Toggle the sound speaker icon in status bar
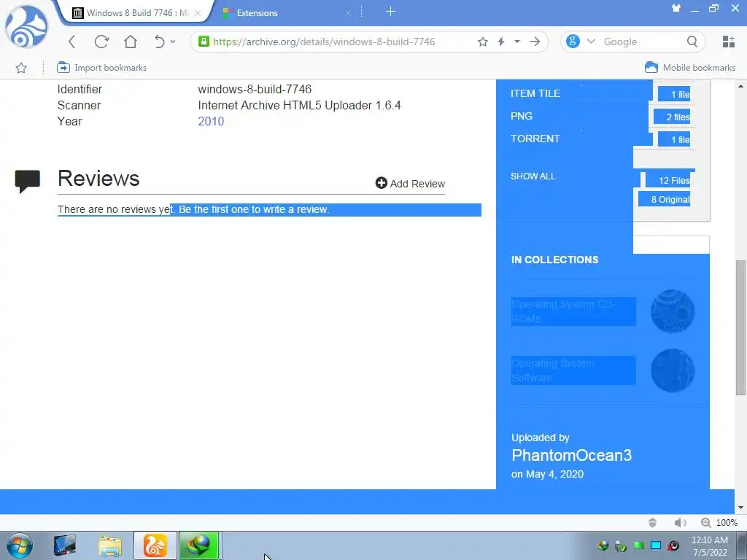The width and height of the screenshot is (747, 560). click(x=680, y=523)
